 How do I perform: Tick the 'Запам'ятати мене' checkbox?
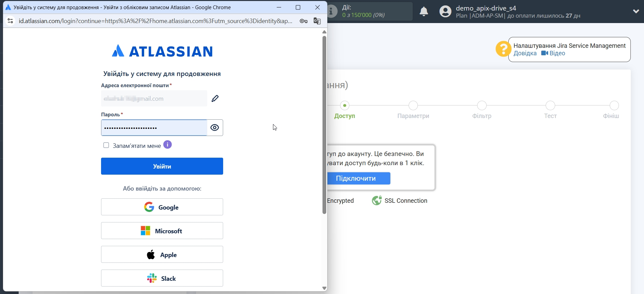click(x=106, y=145)
